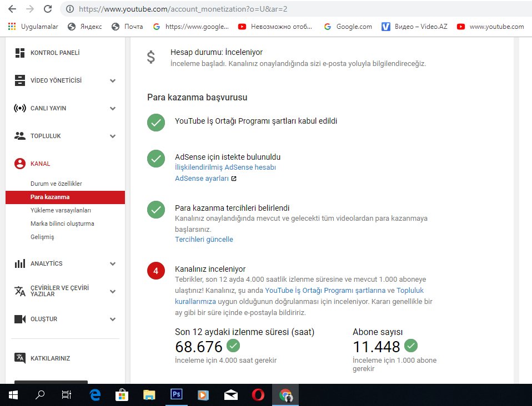Click 'Kanalınız inceleniyor' text
Screen dimensions: 532x406
pyautogui.click(x=210, y=269)
